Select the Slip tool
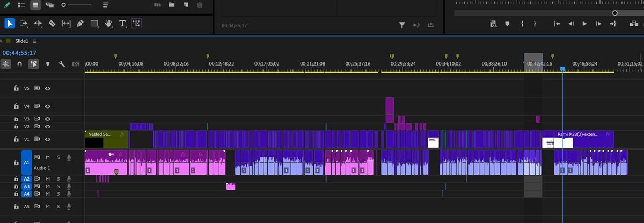644x223 pixels. 66,23
